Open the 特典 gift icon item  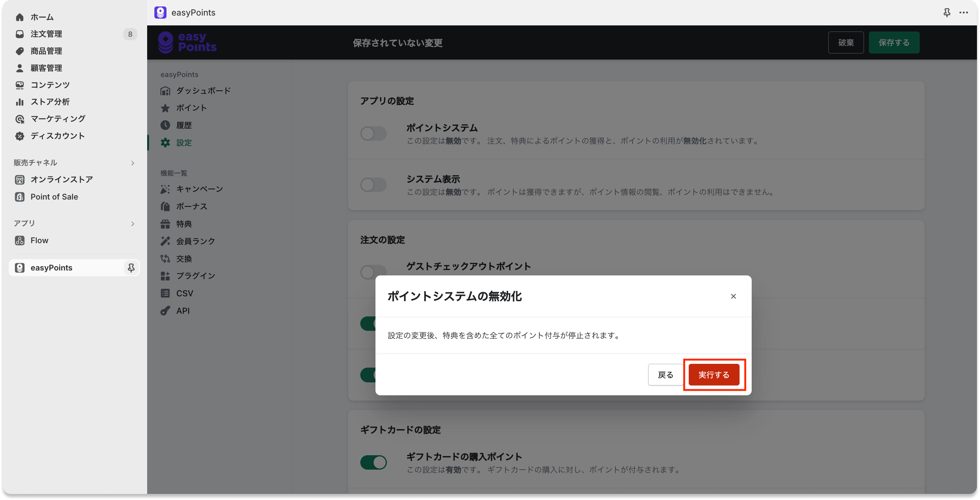point(165,224)
